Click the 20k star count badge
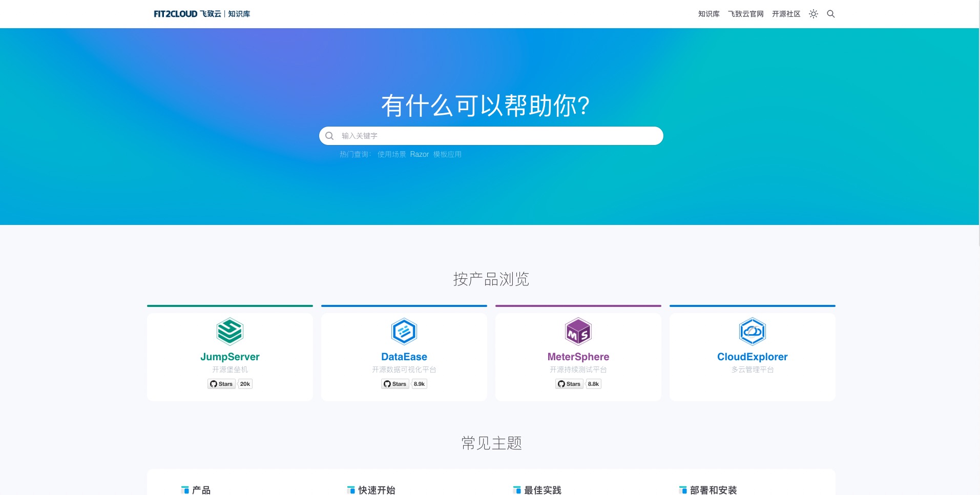Viewport: 980px width, 495px height. 245,384
